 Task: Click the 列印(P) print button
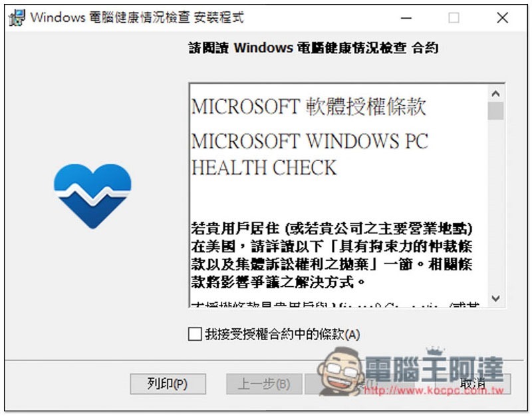(168, 384)
